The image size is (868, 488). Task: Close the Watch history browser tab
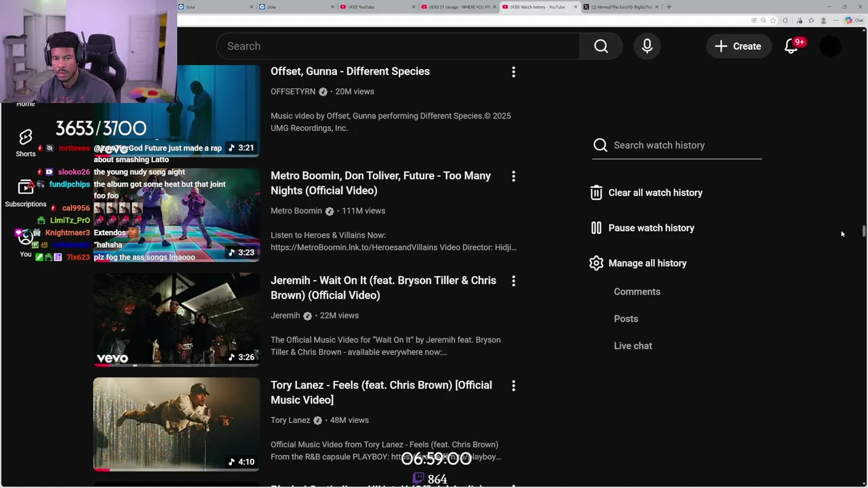[x=576, y=7]
